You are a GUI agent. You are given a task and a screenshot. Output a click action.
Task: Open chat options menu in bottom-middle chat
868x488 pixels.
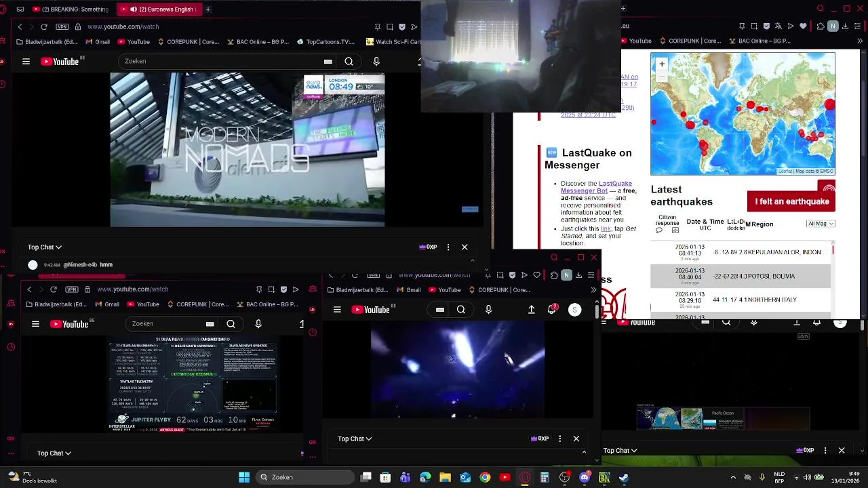pos(559,439)
